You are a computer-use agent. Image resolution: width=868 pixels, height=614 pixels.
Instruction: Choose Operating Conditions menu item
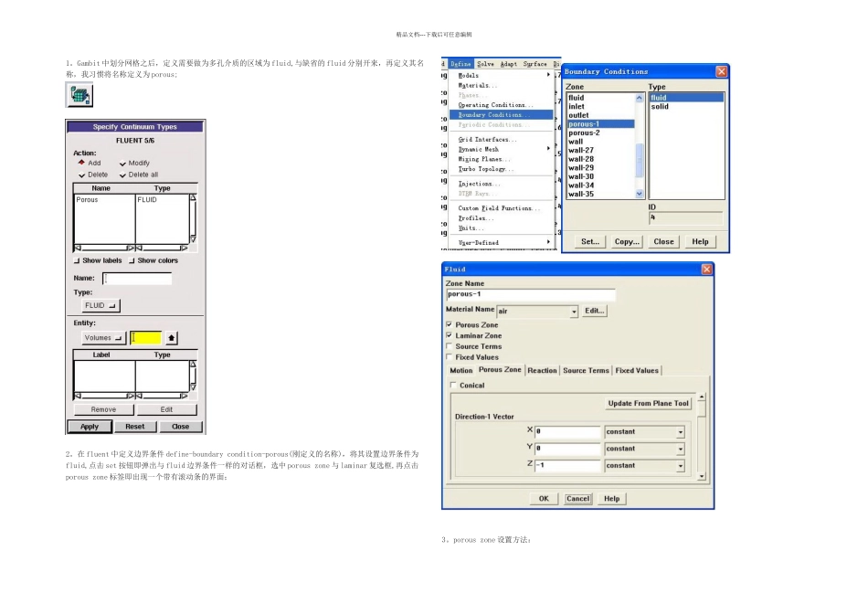(502, 105)
